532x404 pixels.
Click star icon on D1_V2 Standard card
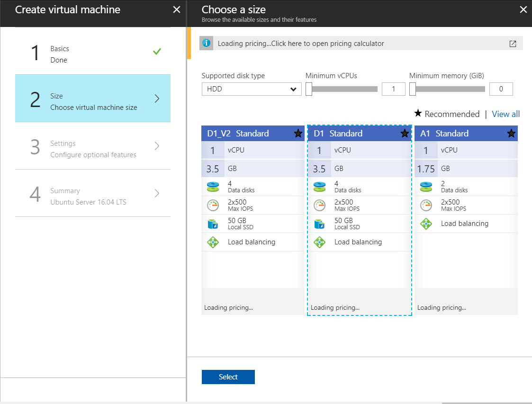298,133
